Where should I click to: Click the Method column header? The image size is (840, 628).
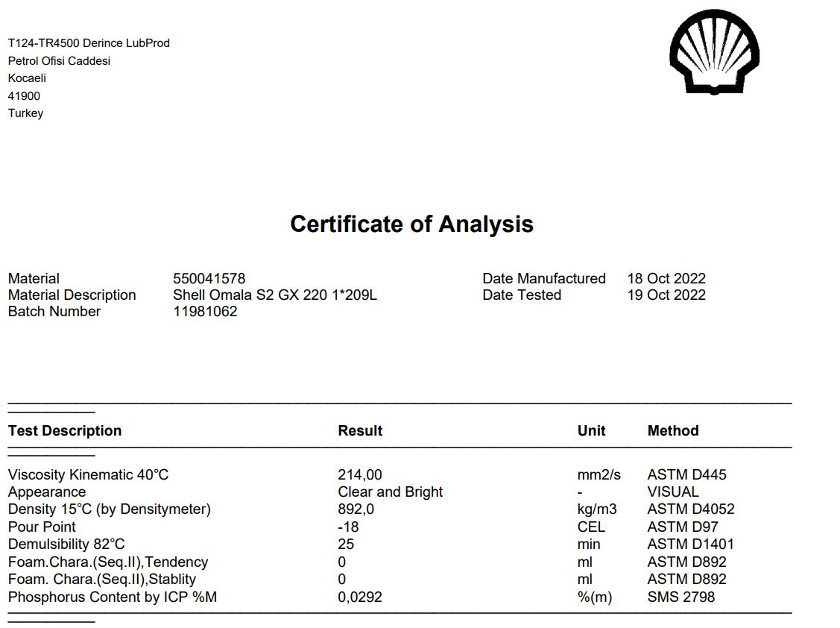pyautogui.click(x=673, y=431)
